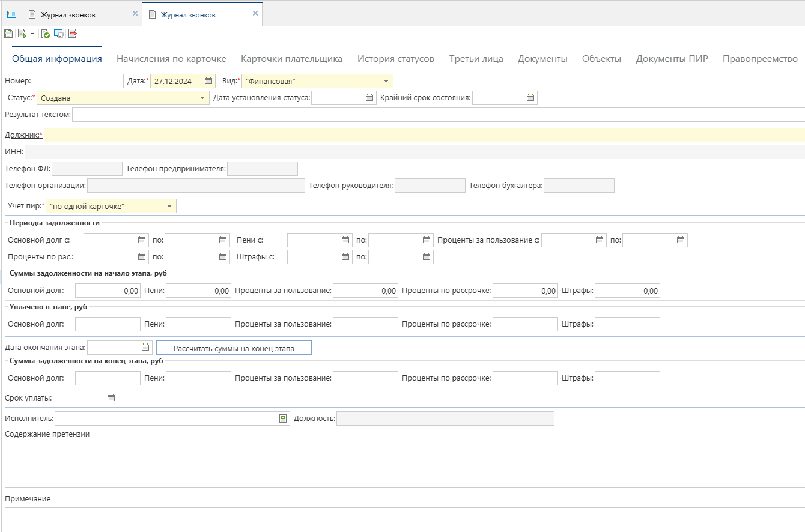Click Штрафы field in конец этапа sums
Screen dimensions: 805x532
[x=627, y=378]
